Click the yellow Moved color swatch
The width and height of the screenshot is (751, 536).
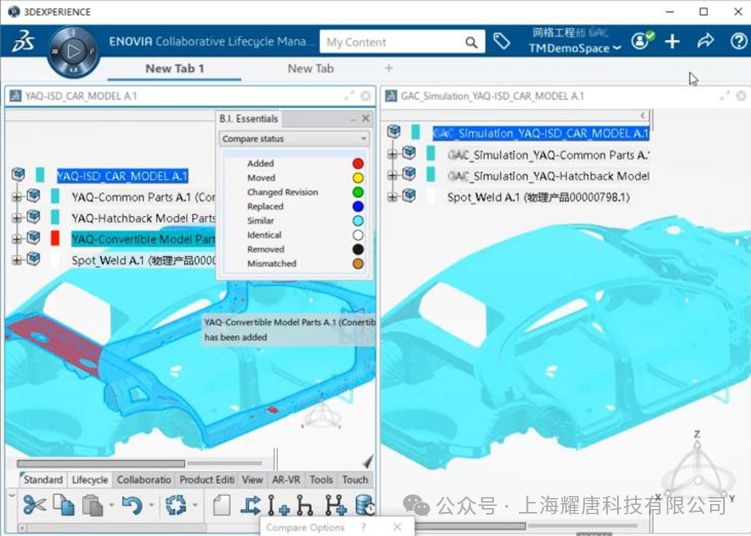358,178
